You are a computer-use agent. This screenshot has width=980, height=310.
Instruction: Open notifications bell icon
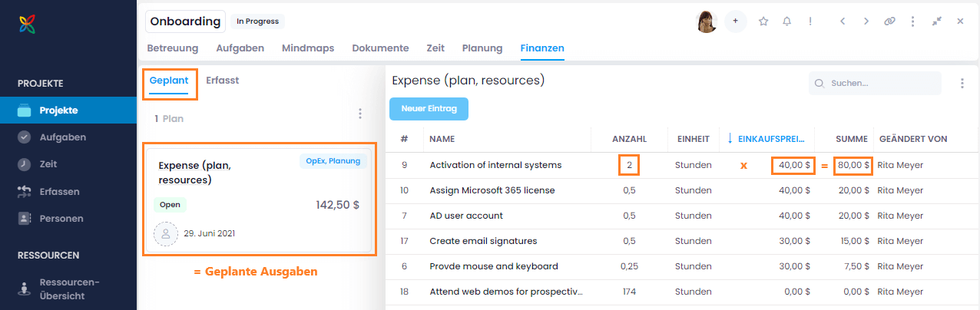pyautogui.click(x=786, y=21)
